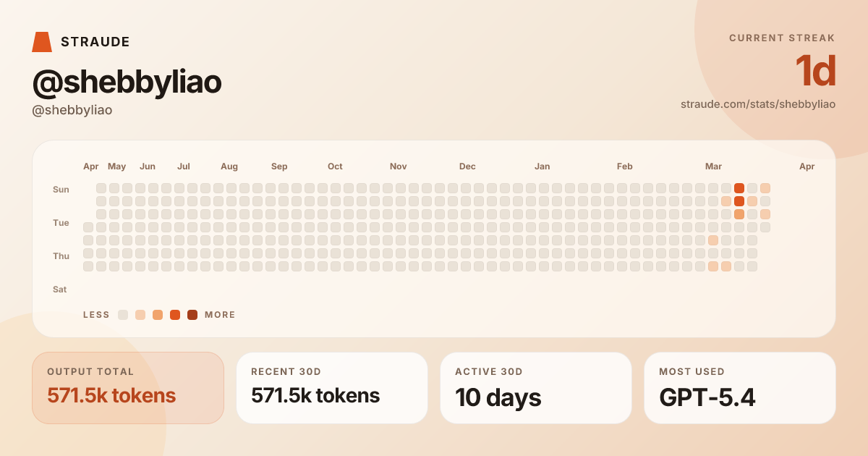Open the Output Total 571.5k tokens card
The height and width of the screenshot is (456, 868).
pos(128,387)
